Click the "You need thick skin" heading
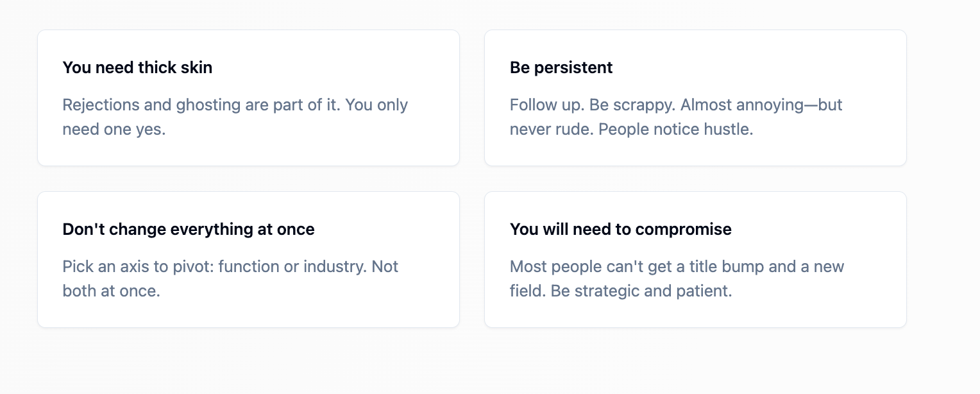Viewport: 980px width, 394px height. tap(137, 67)
